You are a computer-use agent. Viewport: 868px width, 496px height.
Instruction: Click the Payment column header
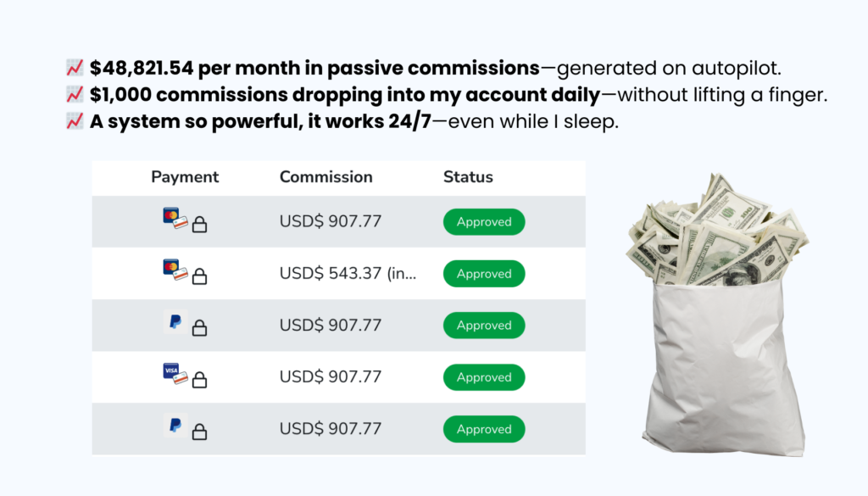click(x=185, y=177)
